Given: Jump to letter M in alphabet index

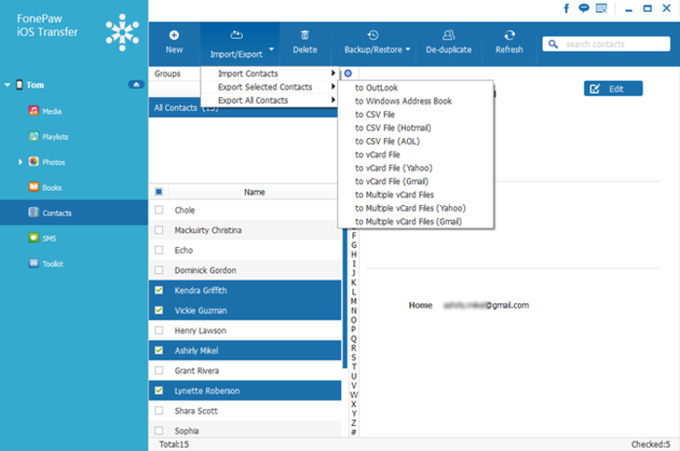Looking at the screenshot, I should pyautogui.click(x=354, y=301).
